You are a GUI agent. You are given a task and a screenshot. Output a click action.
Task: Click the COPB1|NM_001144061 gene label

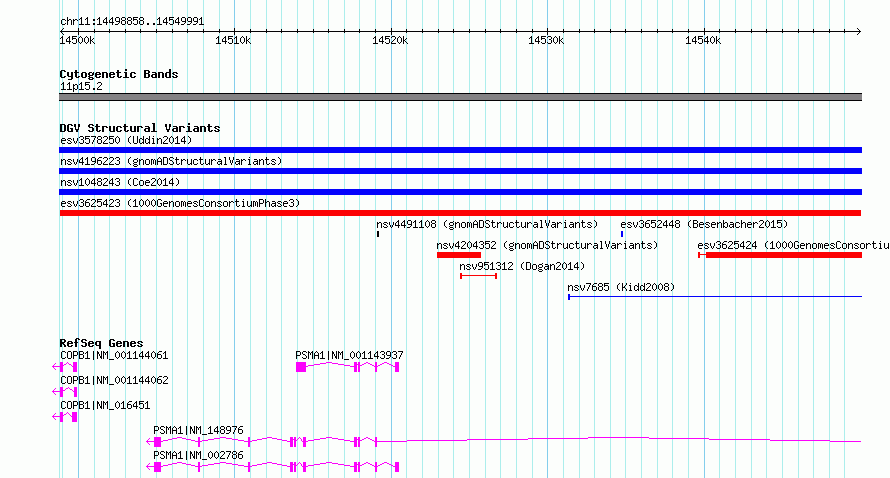click(114, 355)
